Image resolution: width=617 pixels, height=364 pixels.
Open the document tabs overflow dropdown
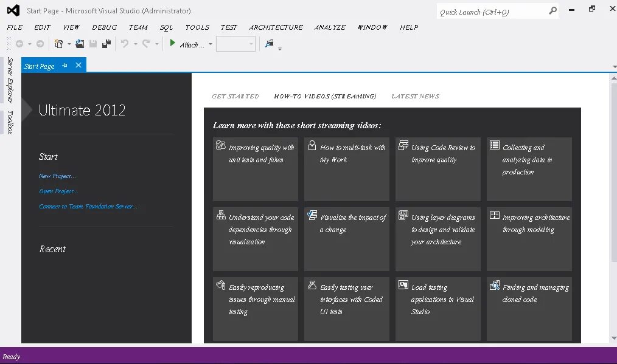pyautogui.click(x=614, y=67)
